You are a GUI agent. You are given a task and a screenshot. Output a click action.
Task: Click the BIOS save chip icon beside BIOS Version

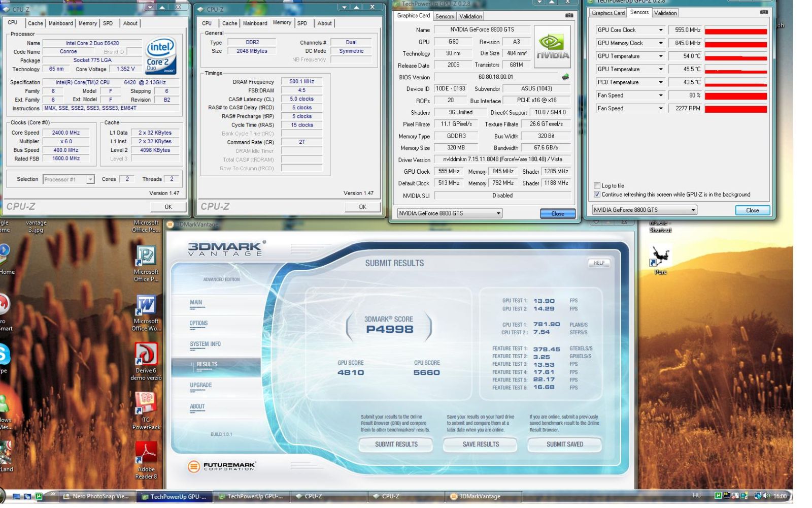(565, 77)
